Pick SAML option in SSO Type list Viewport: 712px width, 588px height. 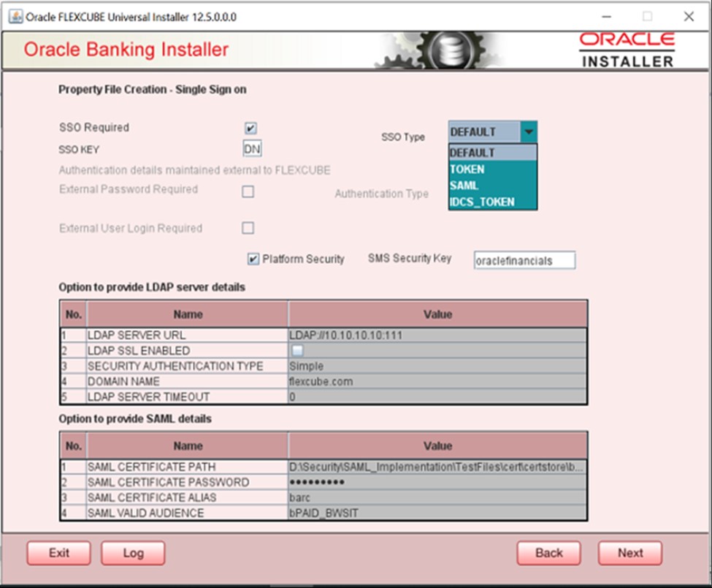click(493, 186)
